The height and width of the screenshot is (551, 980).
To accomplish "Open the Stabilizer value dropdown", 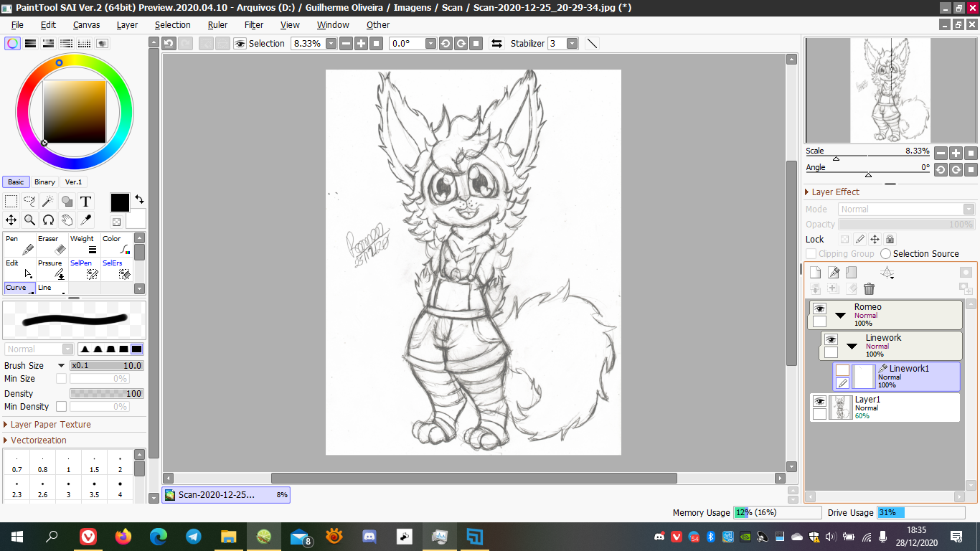I will 572,44.
